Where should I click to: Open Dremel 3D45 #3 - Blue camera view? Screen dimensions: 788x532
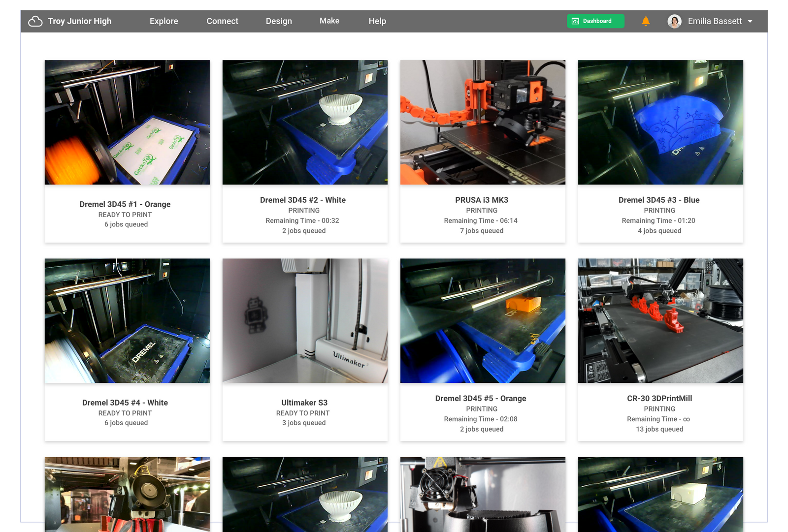[660, 123]
